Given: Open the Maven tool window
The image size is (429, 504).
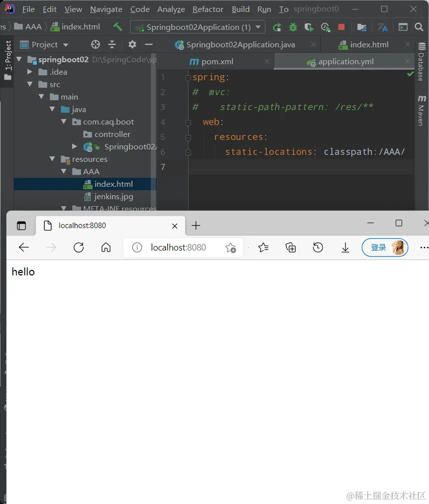Looking at the screenshot, I should point(422,110).
